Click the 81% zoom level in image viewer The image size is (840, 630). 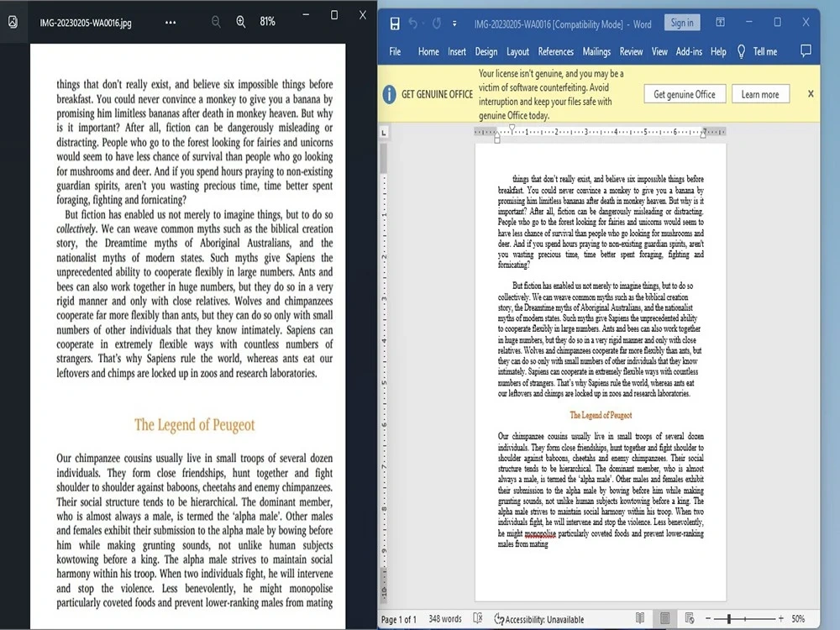point(267,22)
